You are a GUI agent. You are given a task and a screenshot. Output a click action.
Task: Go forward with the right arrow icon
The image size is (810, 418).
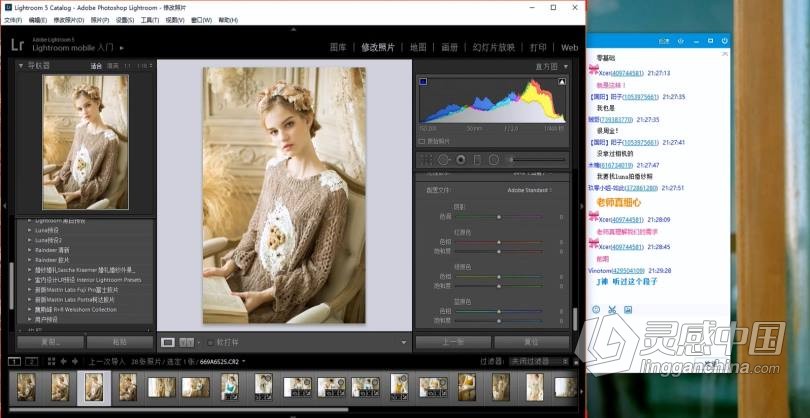click(75, 361)
